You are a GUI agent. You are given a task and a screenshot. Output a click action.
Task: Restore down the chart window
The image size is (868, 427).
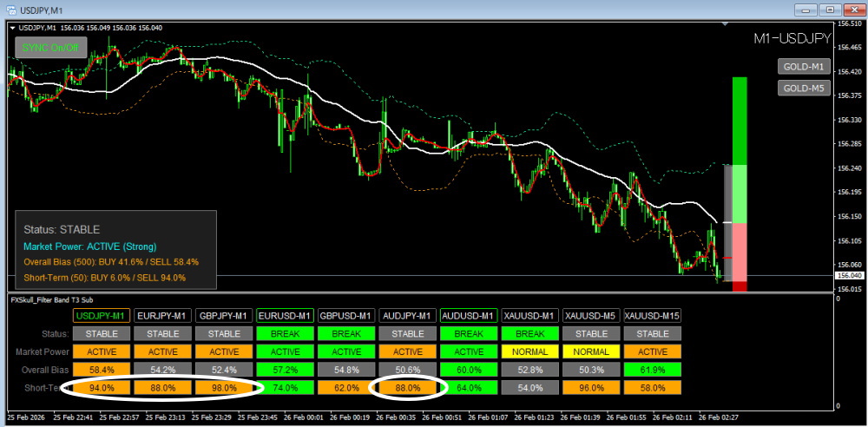(x=830, y=9)
